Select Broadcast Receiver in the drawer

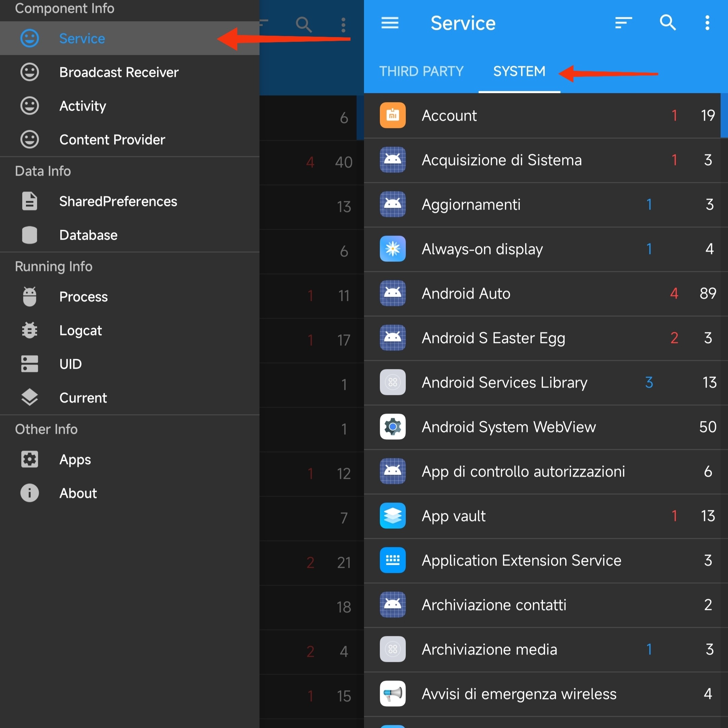coord(119,72)
